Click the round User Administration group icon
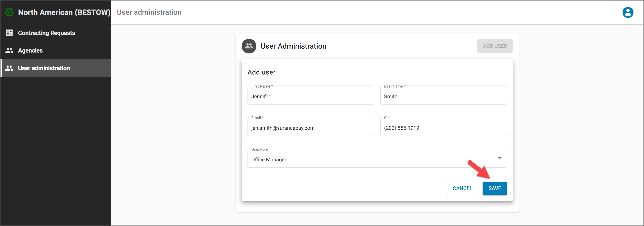The image size is (644, 226). tap(249, 46)
